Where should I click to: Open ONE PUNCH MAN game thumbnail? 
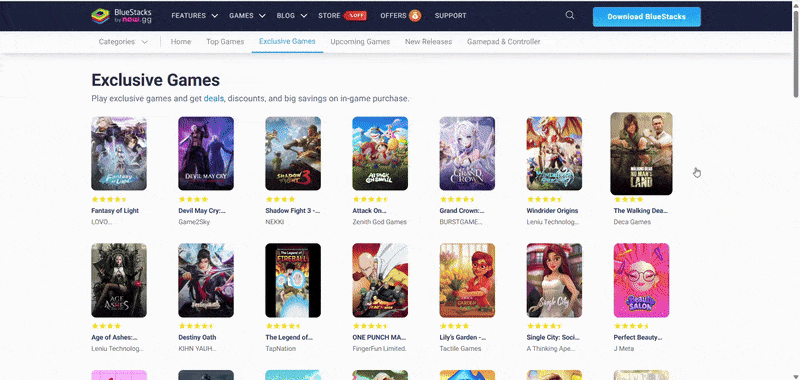[x=380, y=281]
